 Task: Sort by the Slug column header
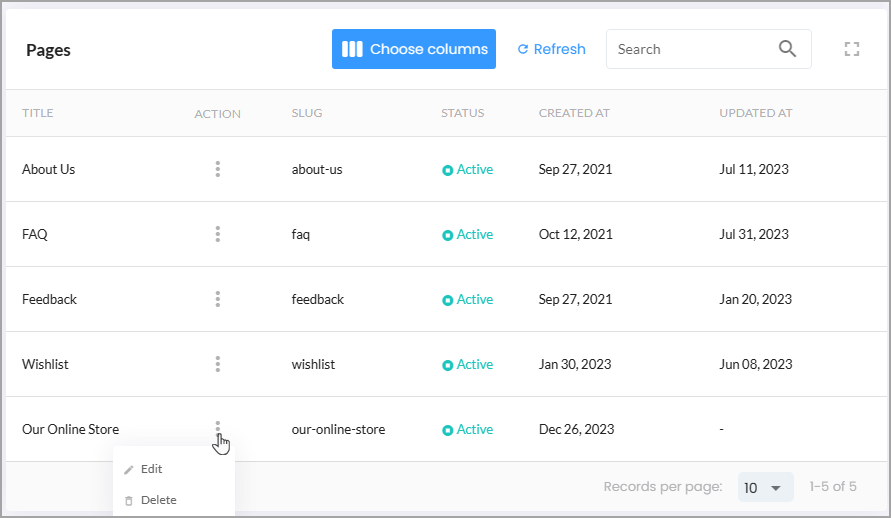(307, 113)
